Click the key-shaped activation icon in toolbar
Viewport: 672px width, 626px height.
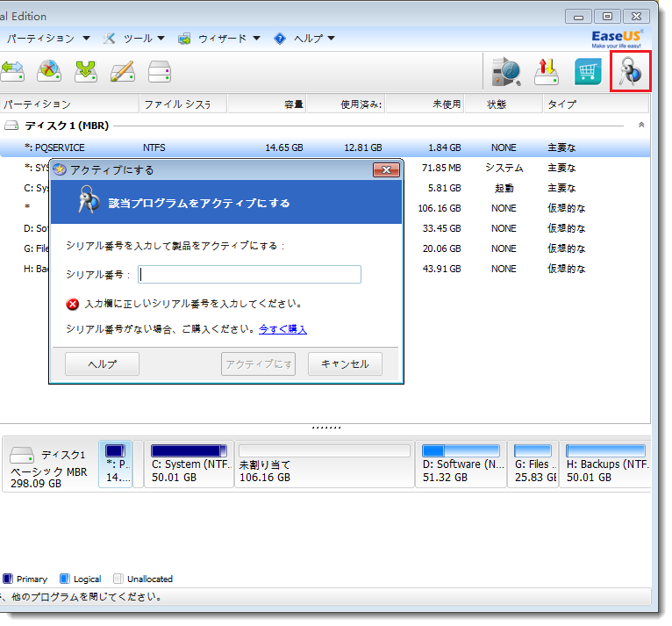(630, 71)
